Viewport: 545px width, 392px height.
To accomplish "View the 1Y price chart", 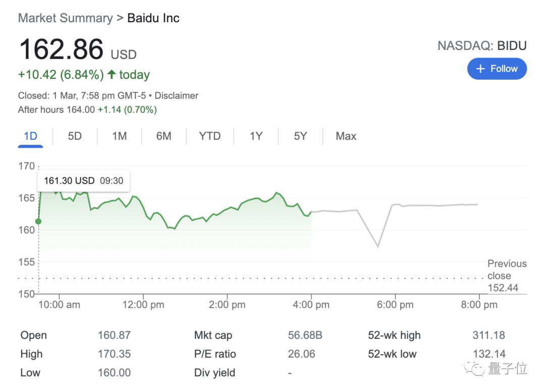I will 256,136.
